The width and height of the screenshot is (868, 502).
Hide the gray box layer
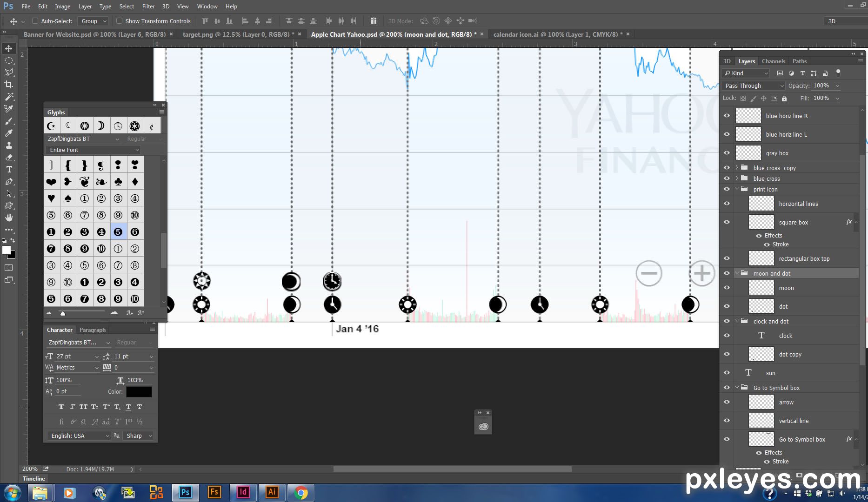(727, 153)
